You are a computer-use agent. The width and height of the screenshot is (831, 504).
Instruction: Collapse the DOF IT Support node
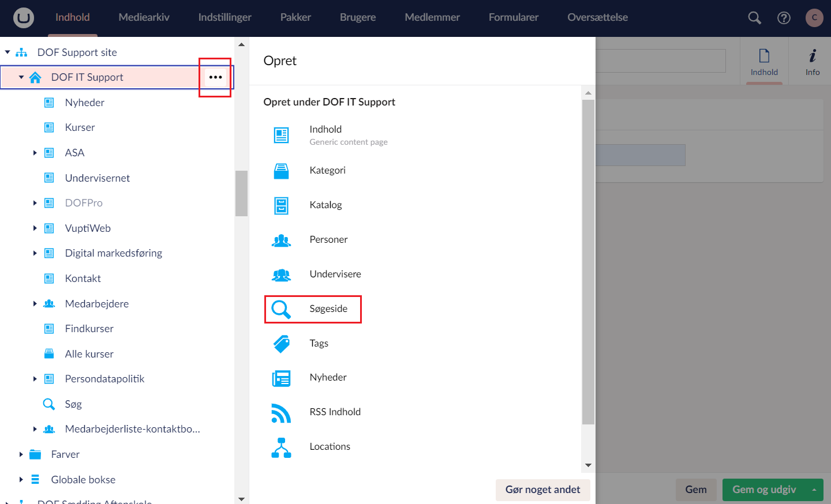[x=21, y=77]
